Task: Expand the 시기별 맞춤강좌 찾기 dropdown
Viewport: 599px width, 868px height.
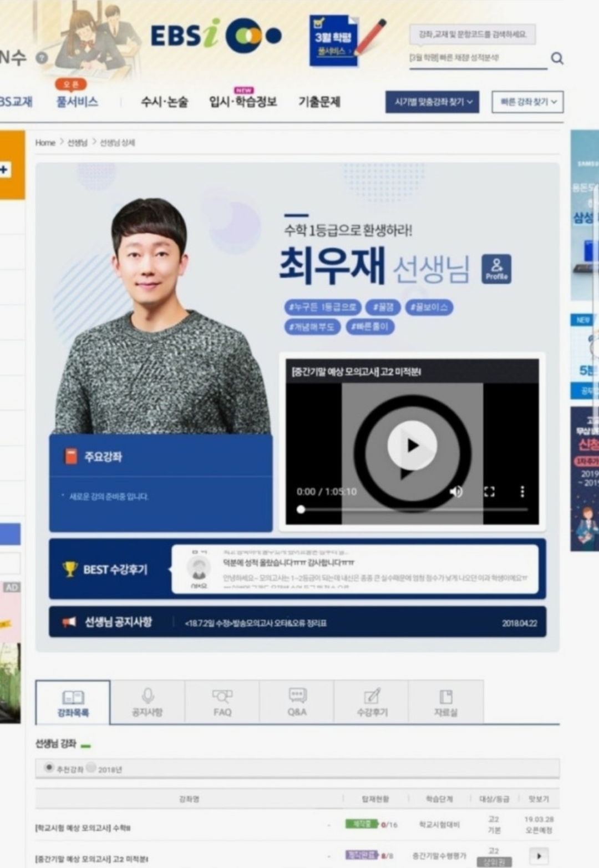Action: [433, 102]
